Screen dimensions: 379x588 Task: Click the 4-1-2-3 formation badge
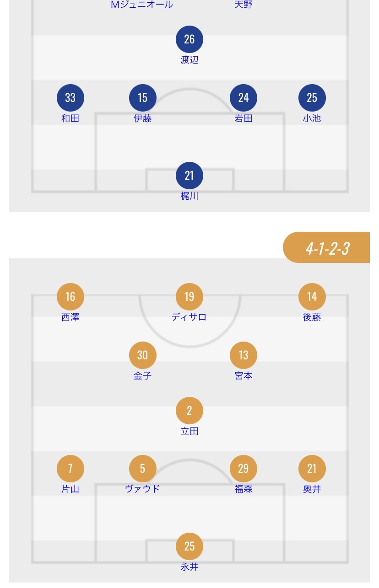pos(327,248)
